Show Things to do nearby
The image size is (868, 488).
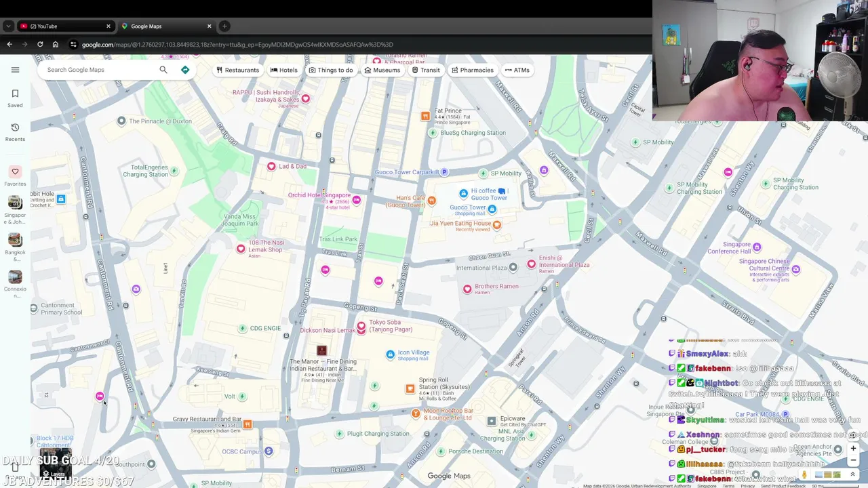coord(331,70)
